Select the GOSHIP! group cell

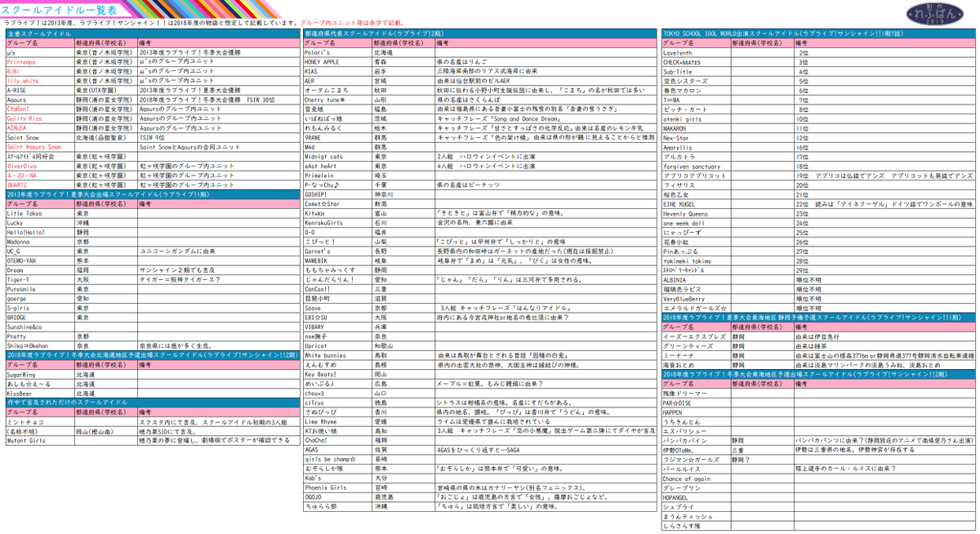click(x=337, y=194)
